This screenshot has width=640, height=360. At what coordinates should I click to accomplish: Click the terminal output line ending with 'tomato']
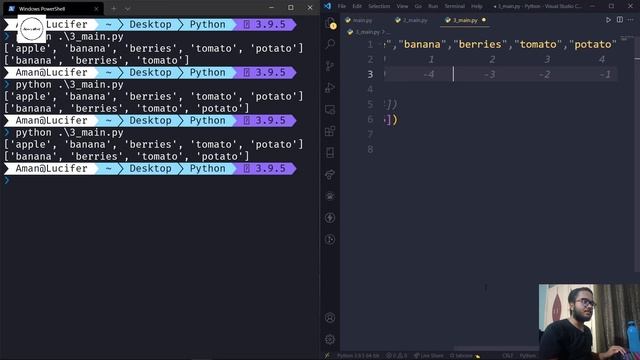[x=97, y=60]
